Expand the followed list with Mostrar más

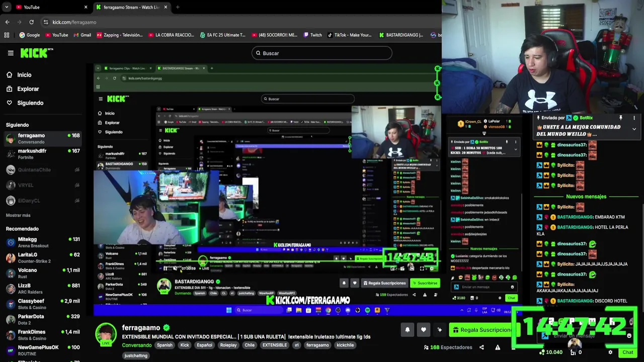(18, 215)
